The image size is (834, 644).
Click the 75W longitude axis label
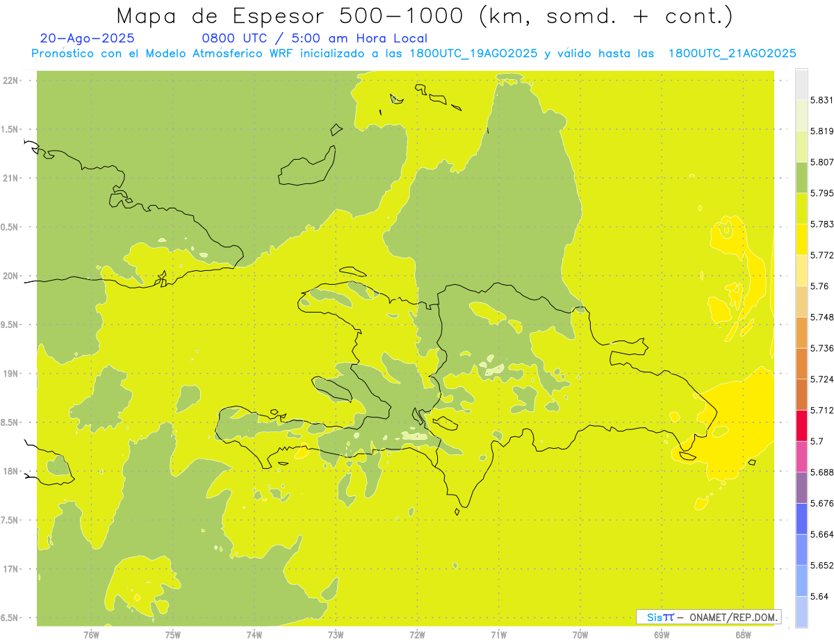pyautogui.click(x=173, y=635)
